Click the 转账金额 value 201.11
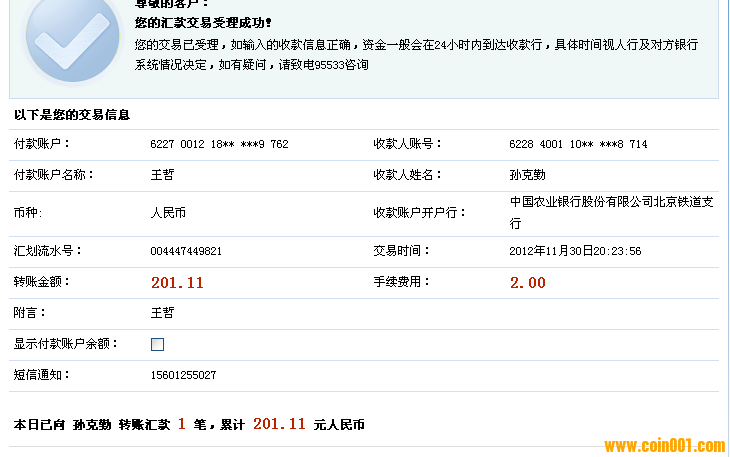Image resolution: width=730 pixels, height=457 pixels. point(177,283)
